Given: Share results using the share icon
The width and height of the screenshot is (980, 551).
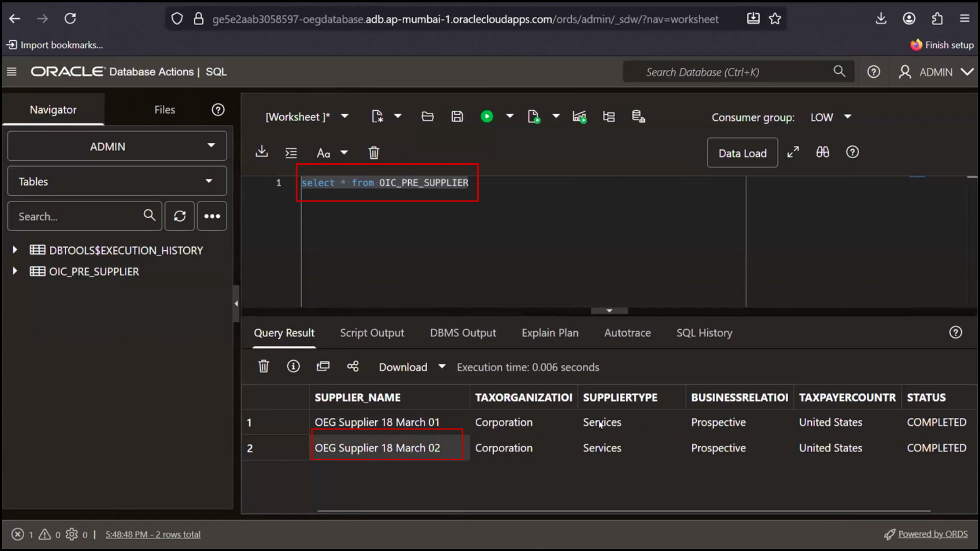Looking at the screenshot, I should 353,366.
